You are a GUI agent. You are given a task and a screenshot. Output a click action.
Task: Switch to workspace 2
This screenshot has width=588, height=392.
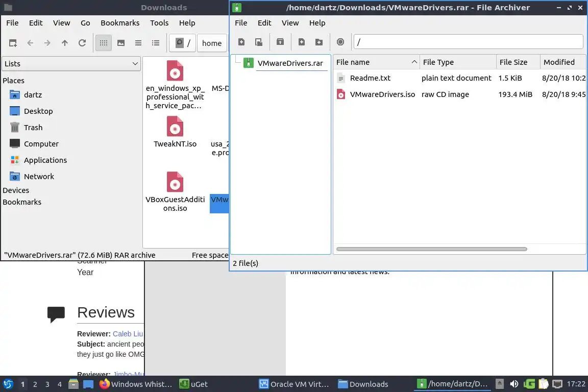tap(35, 384)
